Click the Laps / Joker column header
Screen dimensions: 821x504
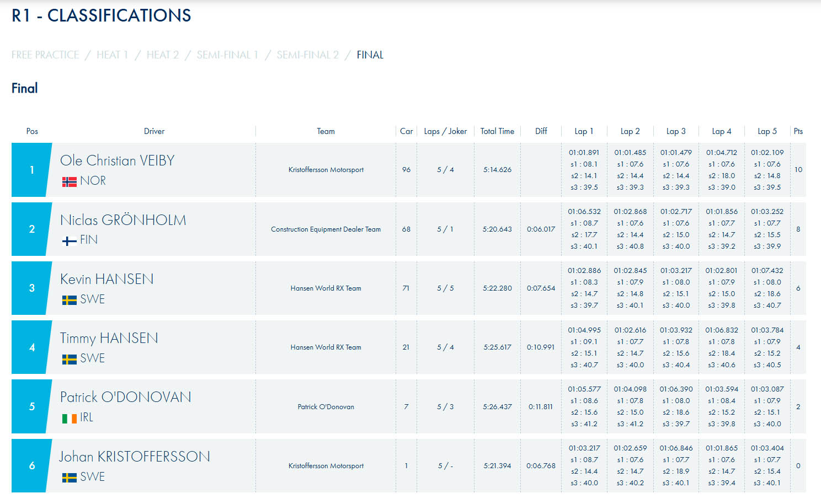tap(445, 131)
